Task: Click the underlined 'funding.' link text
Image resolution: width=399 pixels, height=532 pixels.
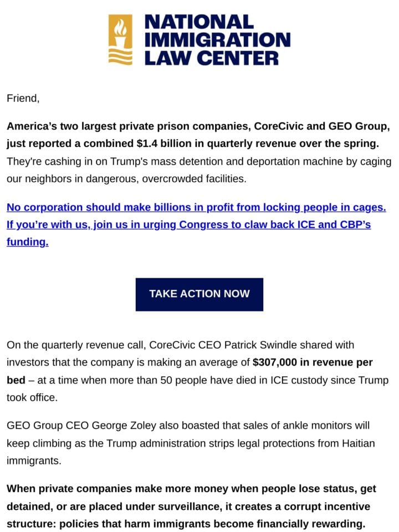Action: pyautogui.click(x=28, y=242)
